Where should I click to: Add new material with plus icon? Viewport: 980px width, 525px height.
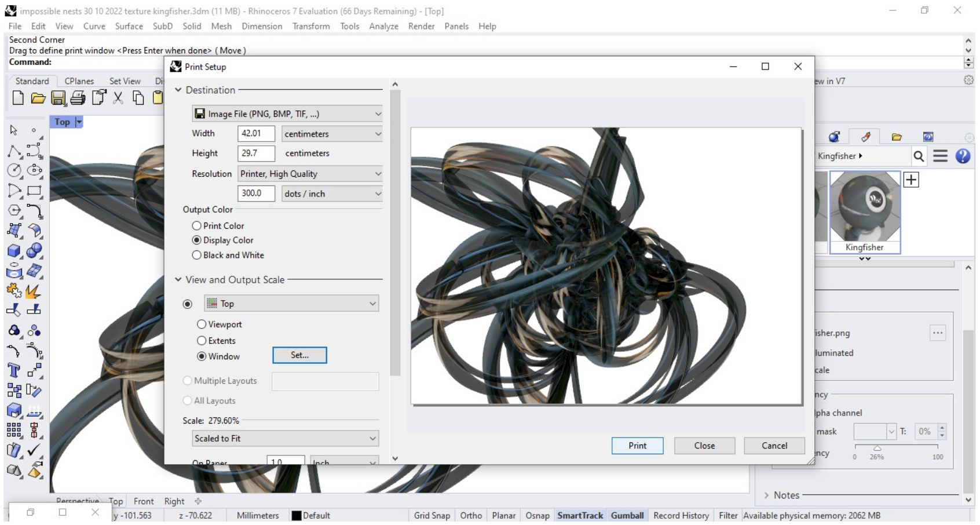911,180
